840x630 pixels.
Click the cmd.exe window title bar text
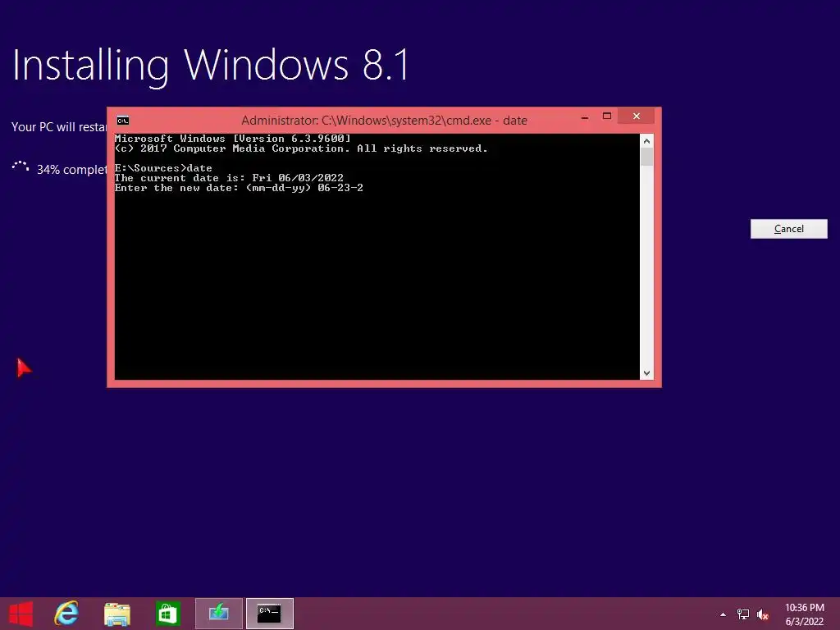[x=384, y=121]
